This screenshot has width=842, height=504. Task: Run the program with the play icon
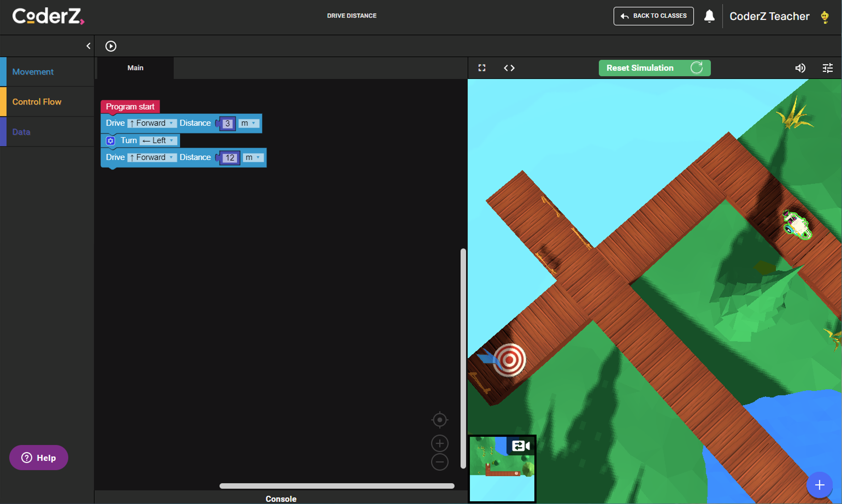[111, 46]
